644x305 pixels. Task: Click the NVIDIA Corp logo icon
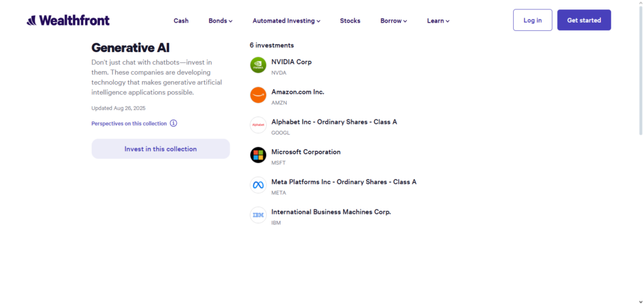click(x=258, y=65)
